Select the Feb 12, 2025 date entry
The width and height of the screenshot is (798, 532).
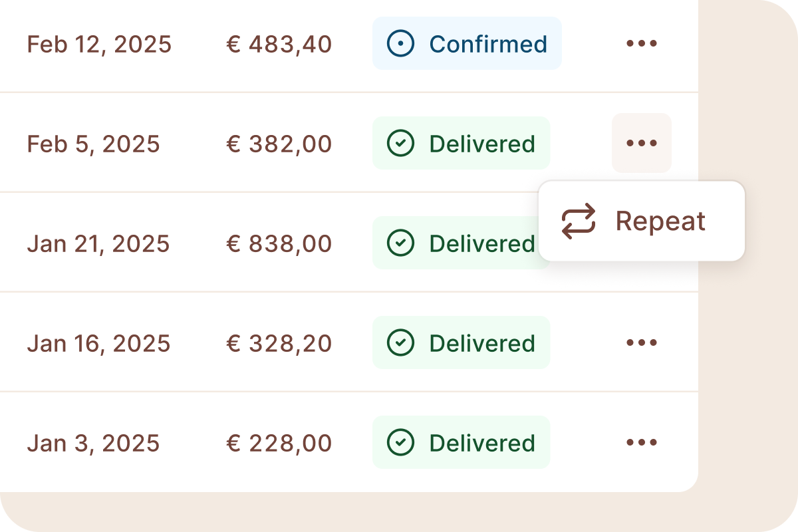[x=98, y=44]
